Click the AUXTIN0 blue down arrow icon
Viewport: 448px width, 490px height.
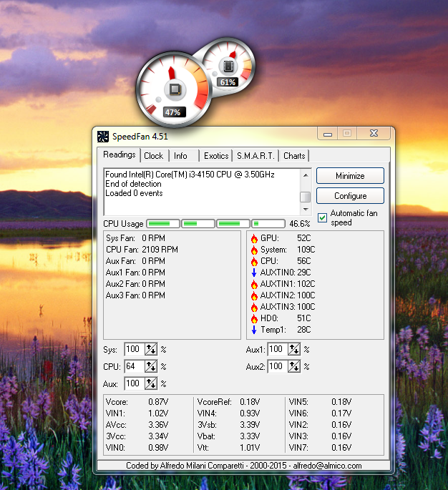pyautogui.click(x=254, y=273)
